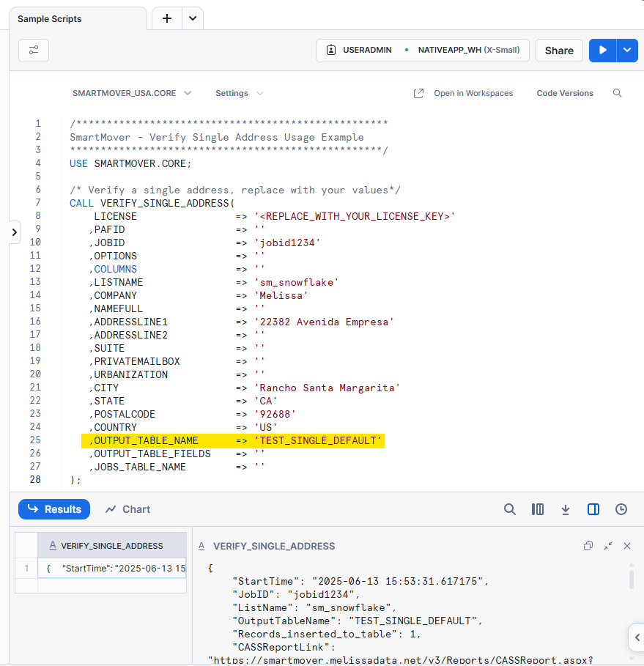The height and width of the screenshot is (666, 644).
Task: Click the CASSReportLink URL text
Action: (x=401, y=659)
